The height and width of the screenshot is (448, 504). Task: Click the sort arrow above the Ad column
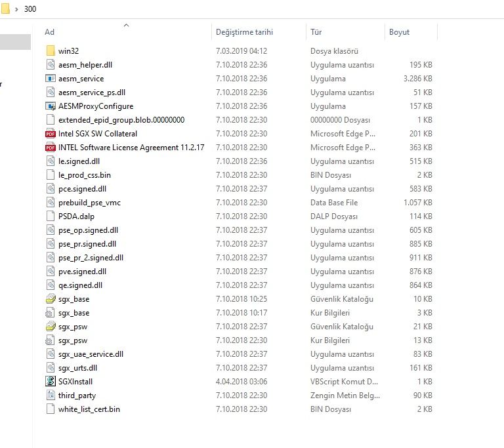126,25
